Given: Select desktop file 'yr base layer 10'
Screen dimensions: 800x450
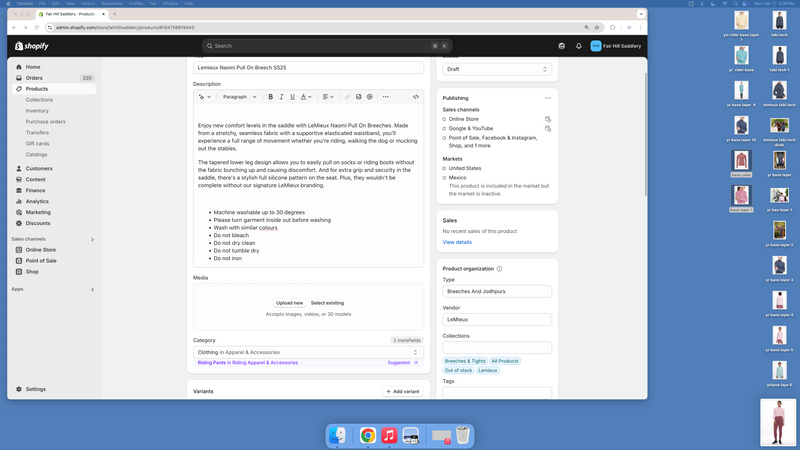Looking at the screenshot, I should coord(741,129).
